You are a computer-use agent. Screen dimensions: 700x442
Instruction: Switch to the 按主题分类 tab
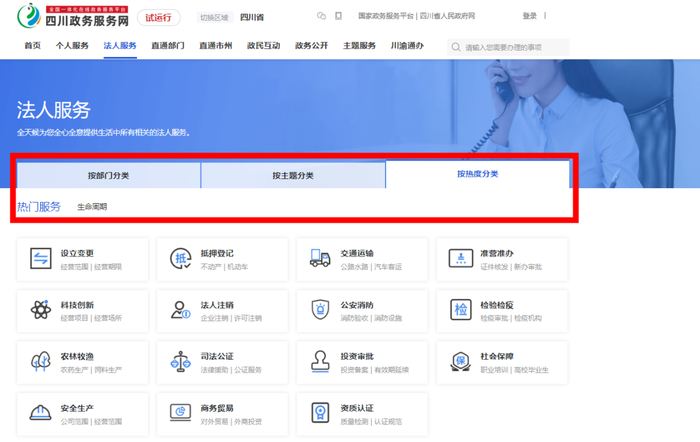(x=293, y=175)
